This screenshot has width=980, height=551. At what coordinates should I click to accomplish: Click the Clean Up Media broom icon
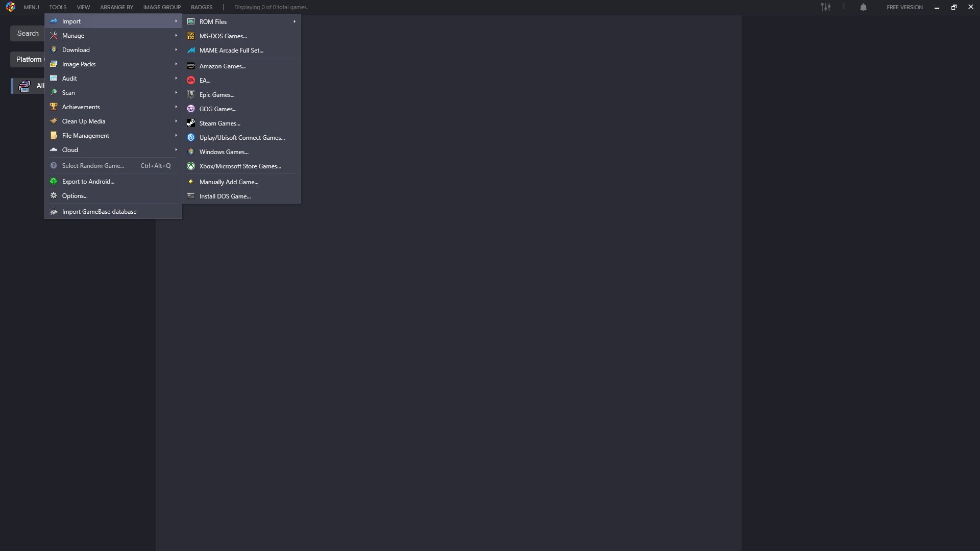click(54, 121)
